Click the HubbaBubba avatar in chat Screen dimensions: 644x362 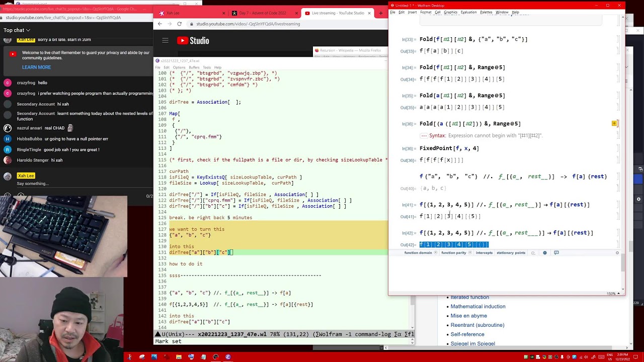click(x=8, y=139)
